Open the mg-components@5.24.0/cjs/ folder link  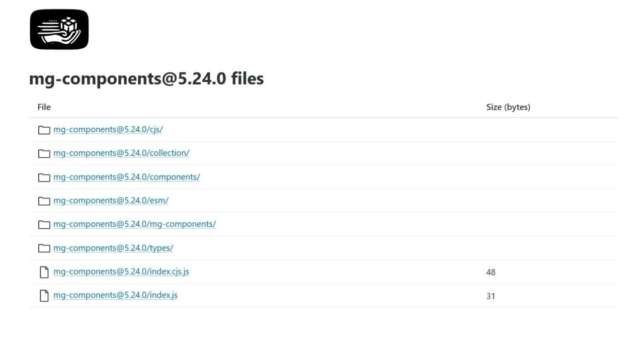[x=108, y=130]
